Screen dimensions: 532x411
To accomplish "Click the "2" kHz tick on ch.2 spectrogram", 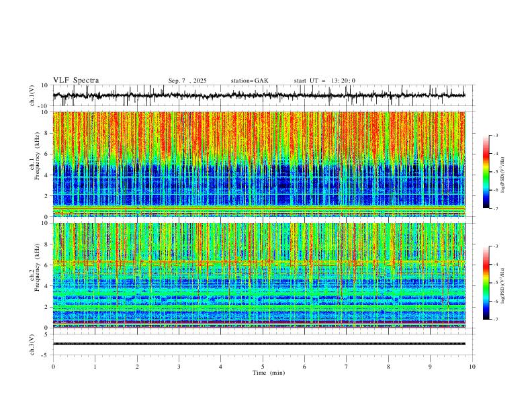I will click(x=46, y=307).
